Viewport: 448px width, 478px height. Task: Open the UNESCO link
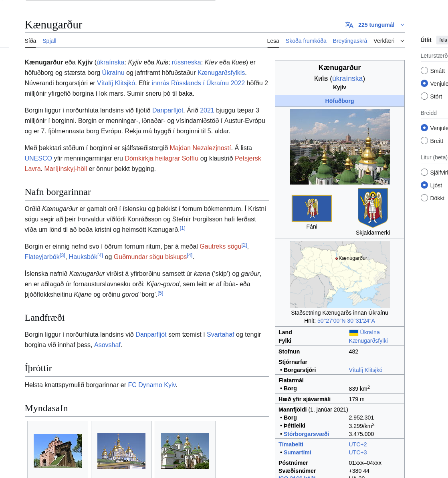coord(38,159)
